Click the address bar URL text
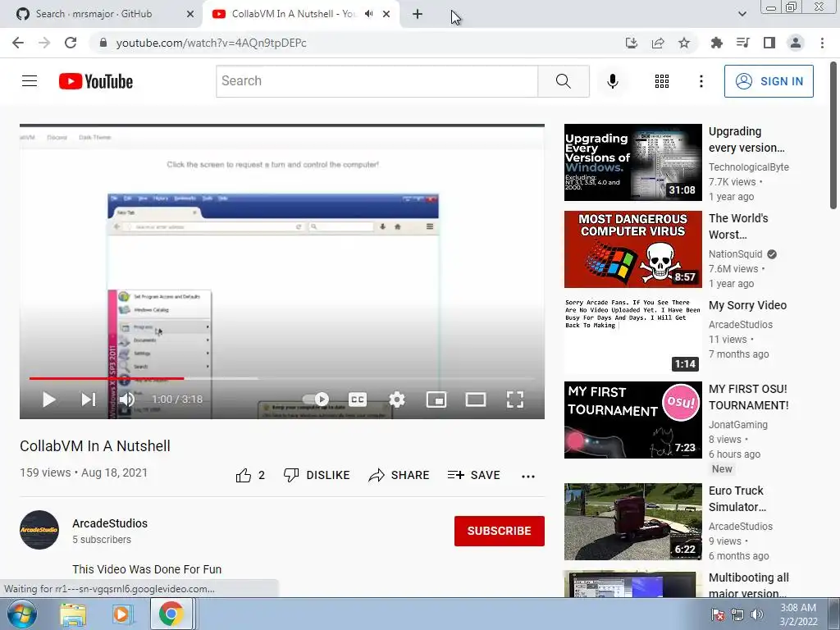This screenshot has width=840, height=630. click(211, 43)
